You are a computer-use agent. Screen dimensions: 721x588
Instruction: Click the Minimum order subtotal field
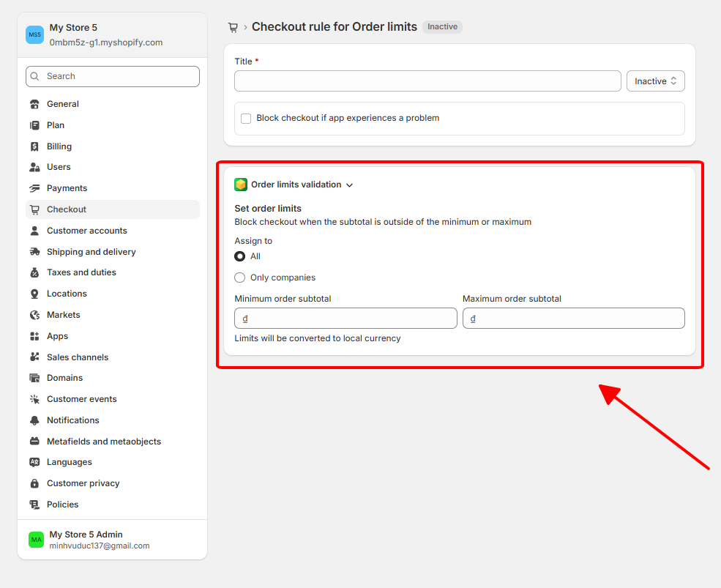[345, 319]
